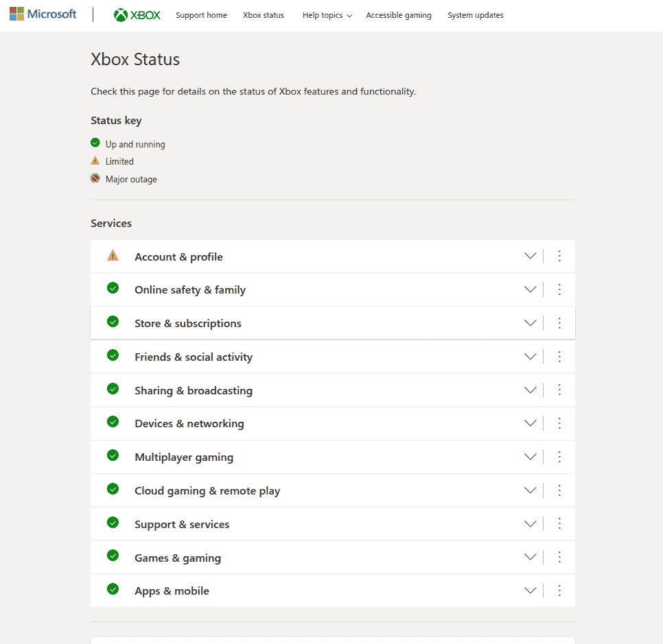Click green check icon beside Games & gaming

point(113,556)
